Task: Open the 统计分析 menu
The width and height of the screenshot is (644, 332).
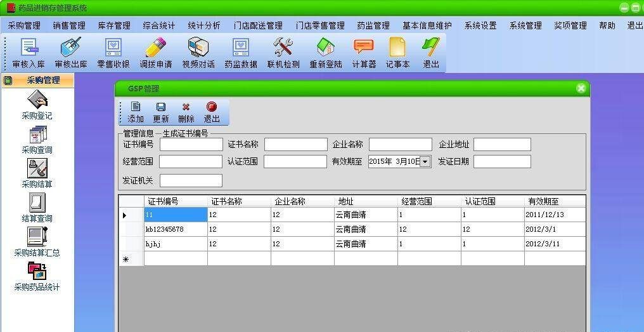Action: click(204, 25)
